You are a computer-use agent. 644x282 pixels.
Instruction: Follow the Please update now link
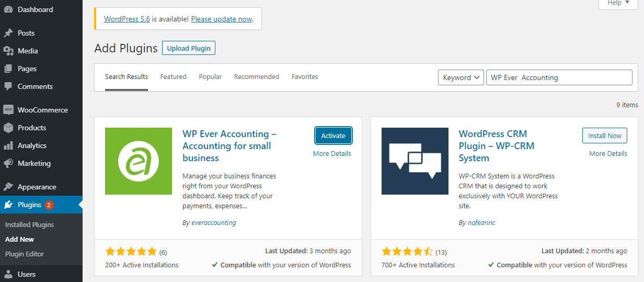222,19
